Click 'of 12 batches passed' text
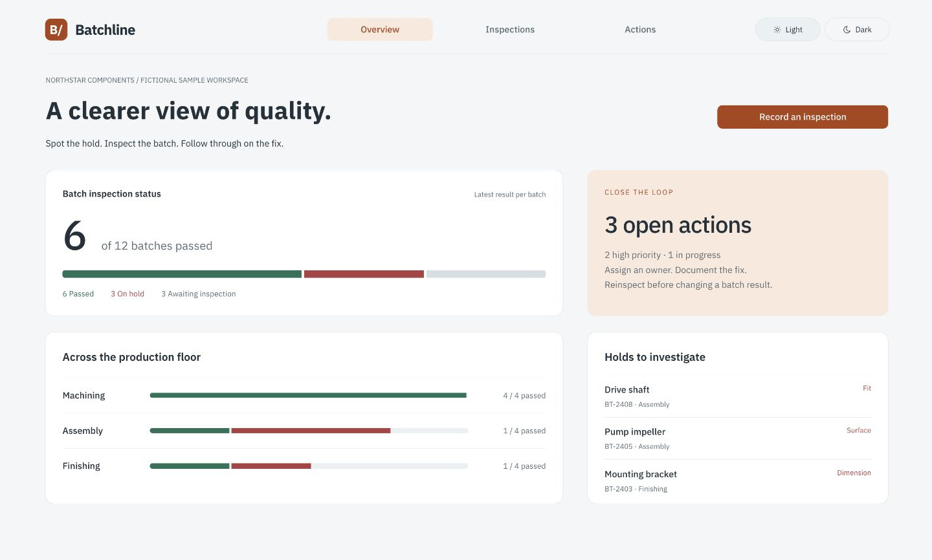The height and width of the screenshot is (560, 932). pos(157,246)
